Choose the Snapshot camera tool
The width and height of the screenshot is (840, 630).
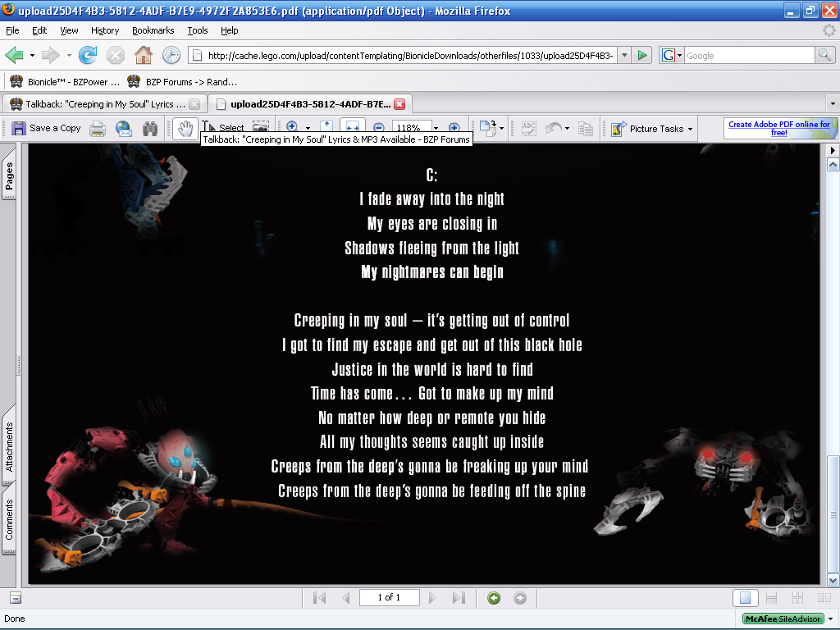tap(261, 126)
